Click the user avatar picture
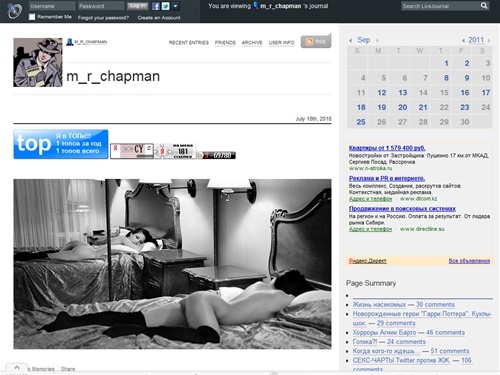The image size is (500, 375). [x=38, y=62]
